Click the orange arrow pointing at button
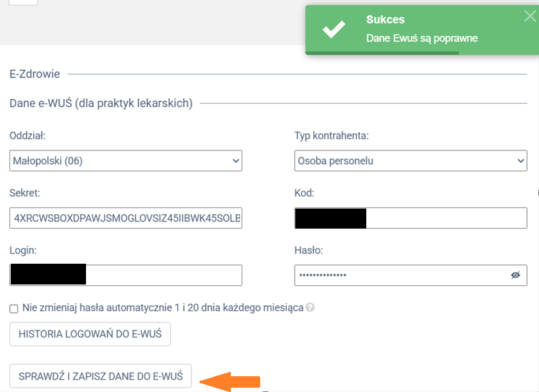 click(229, 381)
